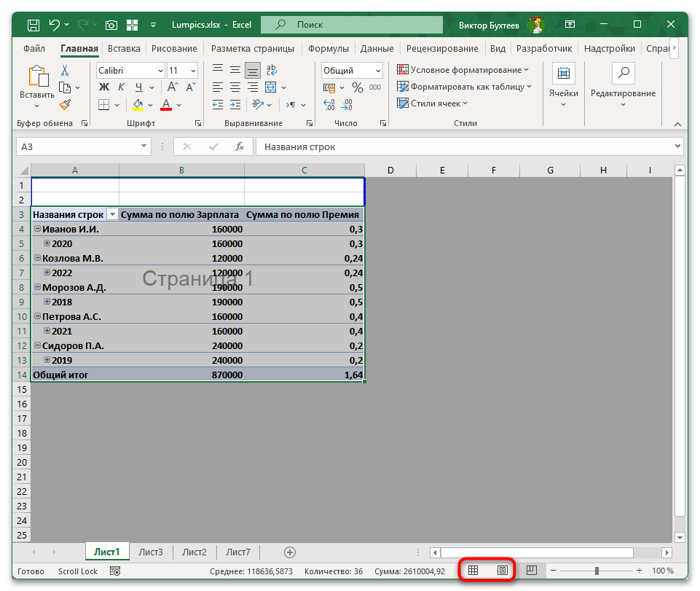Collapse the Иванов И.И. pivot row

click(37, 229)
